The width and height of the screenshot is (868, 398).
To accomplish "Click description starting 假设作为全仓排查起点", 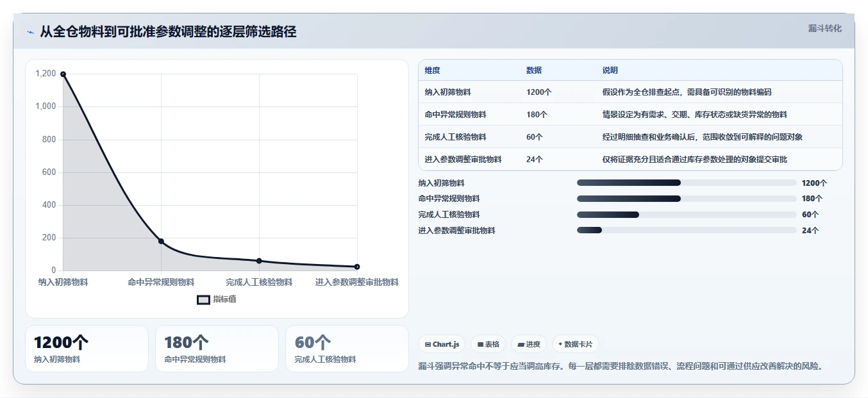I will pos(687,92).
